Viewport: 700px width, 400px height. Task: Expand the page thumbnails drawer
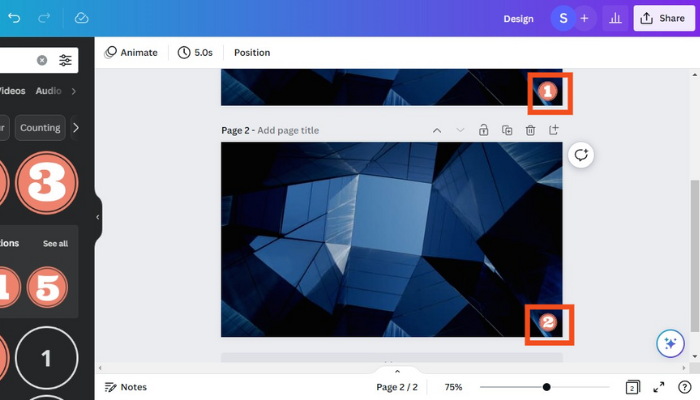click(397, 371)
